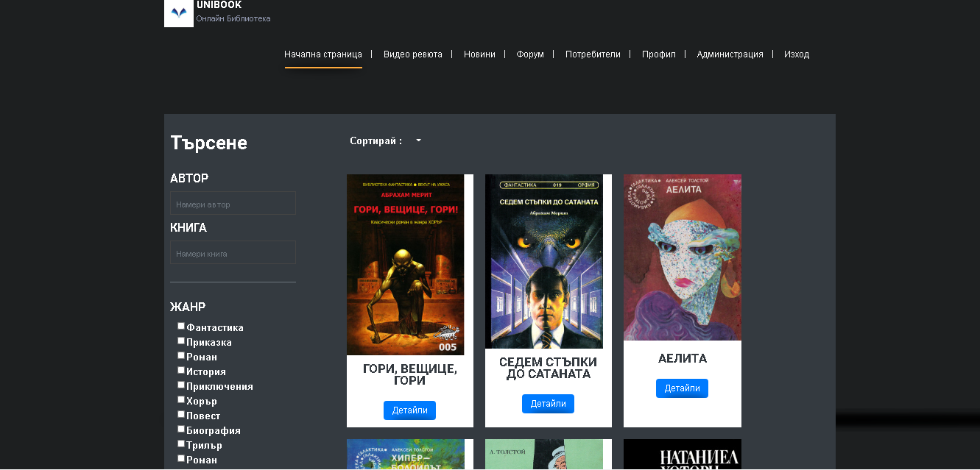The height and width of the screenshot is (470, 980).
Task: Click the title "СЕДЕМ СТЪПКИ ДО САТАНАТА"
Action: 548,368
